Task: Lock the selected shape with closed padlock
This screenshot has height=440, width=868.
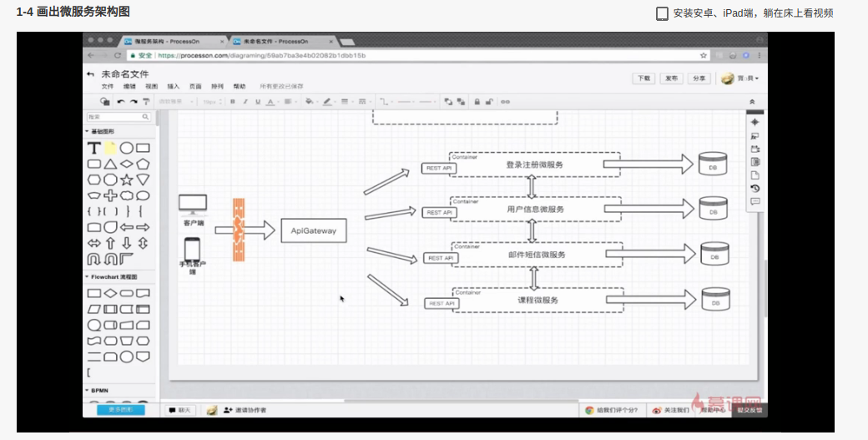Action: [477, 102]
